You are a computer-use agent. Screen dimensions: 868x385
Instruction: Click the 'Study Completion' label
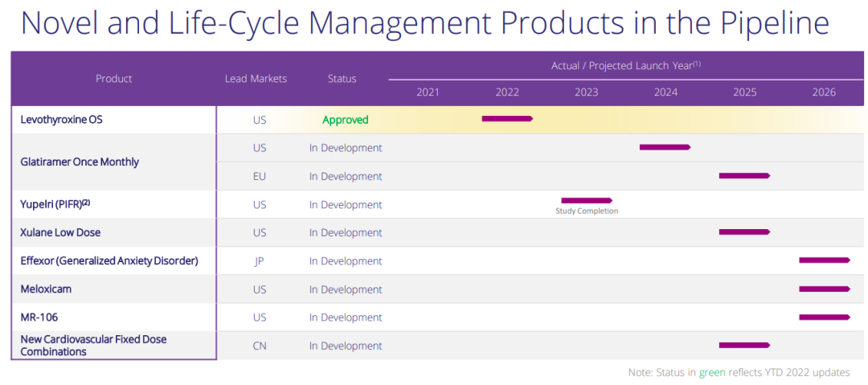pyautogui.click(x=587, y=211)
